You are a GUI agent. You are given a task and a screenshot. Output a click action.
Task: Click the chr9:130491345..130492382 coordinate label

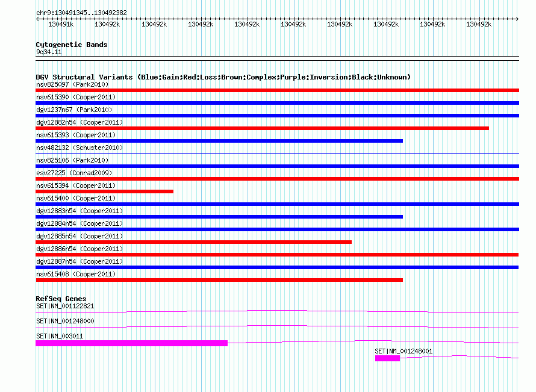81,13
